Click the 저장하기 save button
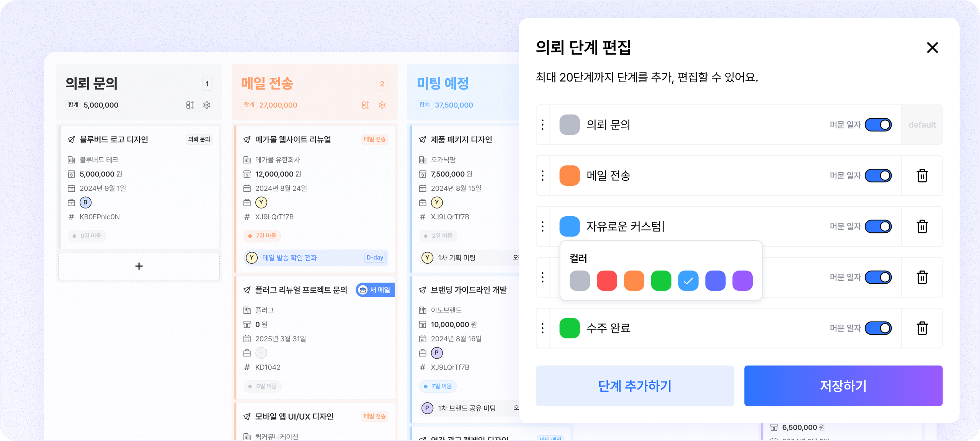This screenshot has height=441, width=980. click(x=843, y=385)
